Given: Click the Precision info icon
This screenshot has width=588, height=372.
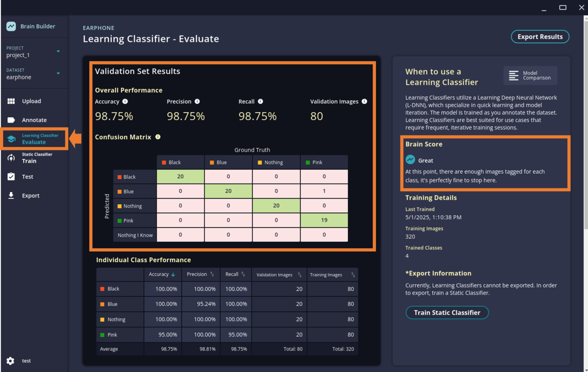Looking at the screenshot, I should point(197,102).
